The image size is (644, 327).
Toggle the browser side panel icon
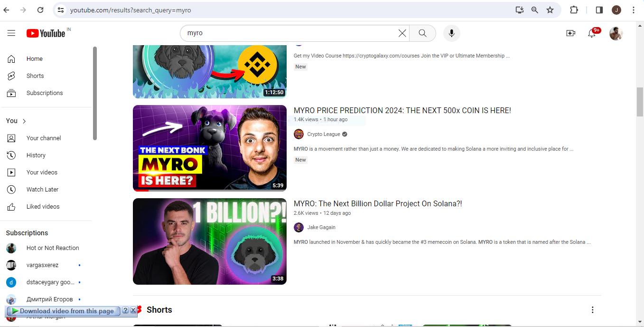point(599,10)
